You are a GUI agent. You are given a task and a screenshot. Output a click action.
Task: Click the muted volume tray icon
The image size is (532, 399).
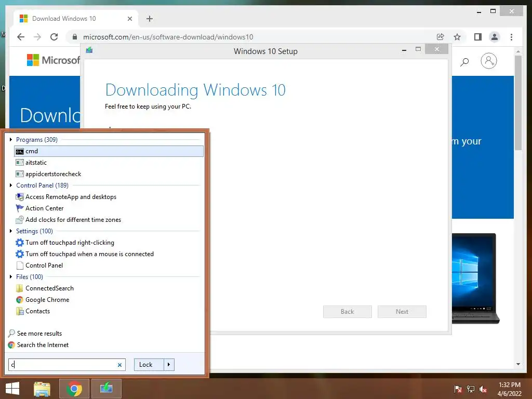[483, 389]
